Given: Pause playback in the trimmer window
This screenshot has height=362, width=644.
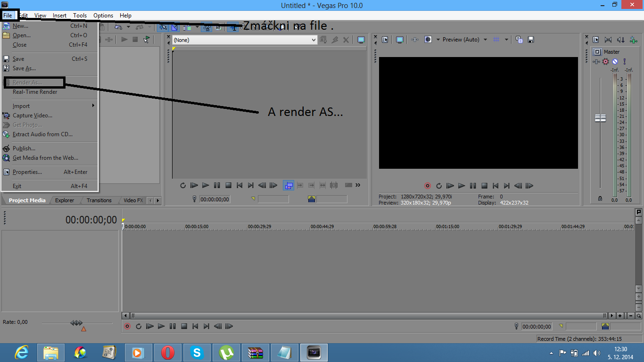Looking at the screenshot, I should [217, 185].
